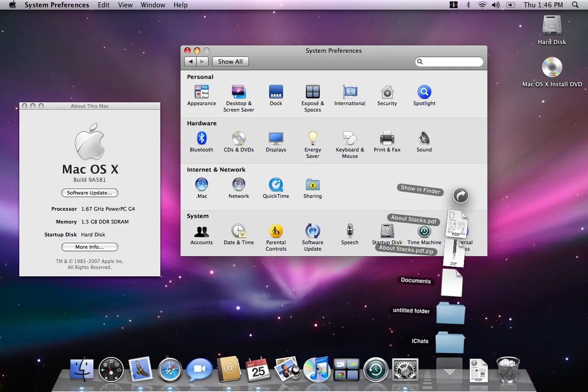The width and height of the screenshot is (588, 392).
Task: Launch Mail from the Dock
Action: pos(141,370)
